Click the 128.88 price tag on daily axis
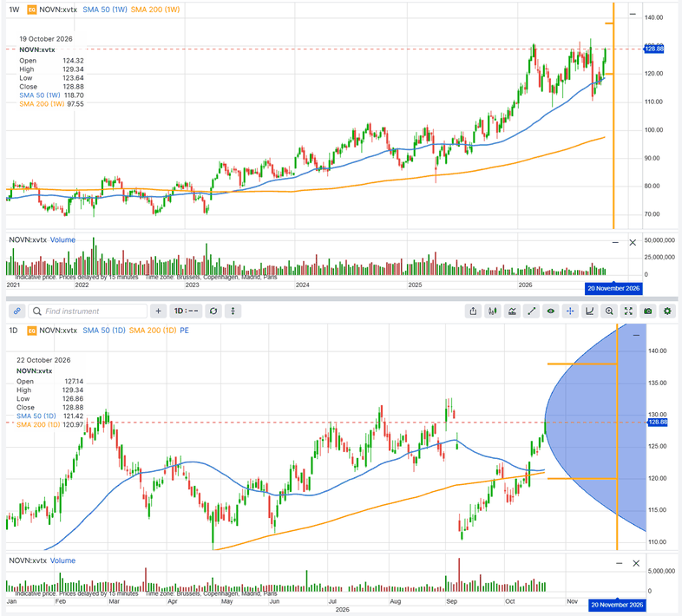The image size is (682, 616). coord(657,422)
